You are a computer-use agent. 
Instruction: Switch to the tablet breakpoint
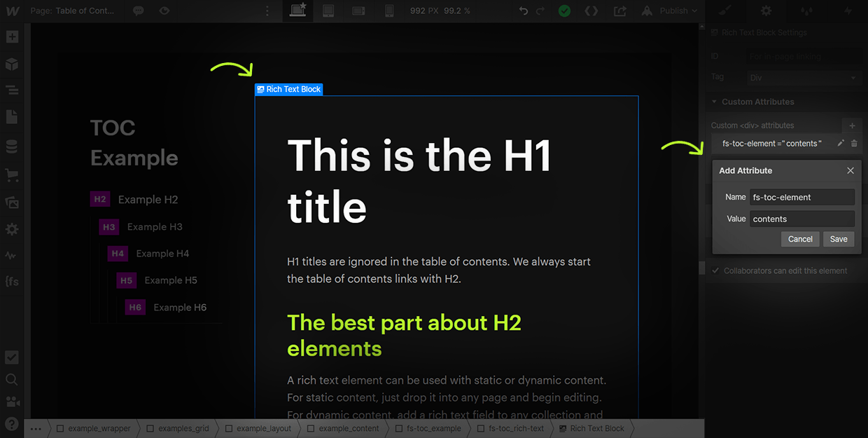click(328, 11)
